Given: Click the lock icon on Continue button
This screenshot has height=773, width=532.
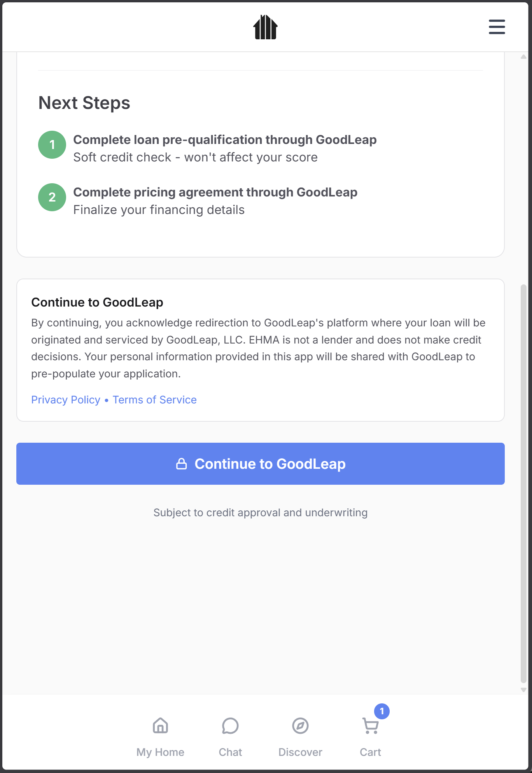Looking at the screenshot, I should click(x=182, y=464).
